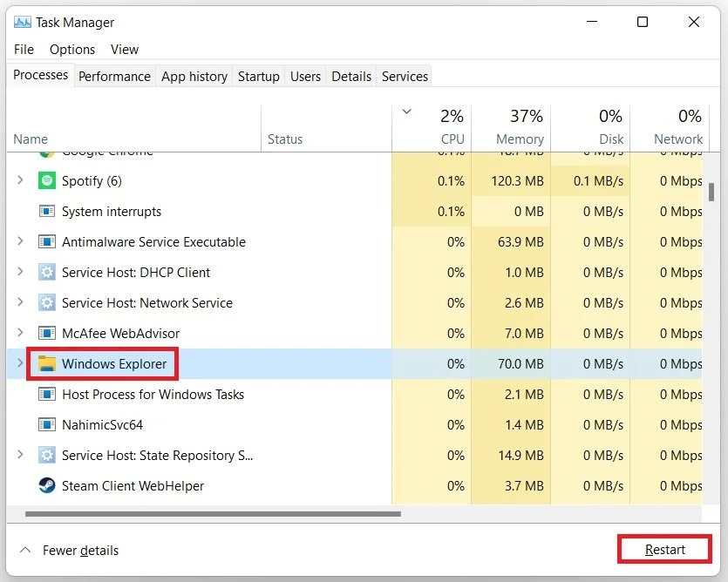The width and height of the screenshot is (728, 582).
Task: Expand the Windows Explorer row
Action: pyautogui.click(x=20, y=363)
